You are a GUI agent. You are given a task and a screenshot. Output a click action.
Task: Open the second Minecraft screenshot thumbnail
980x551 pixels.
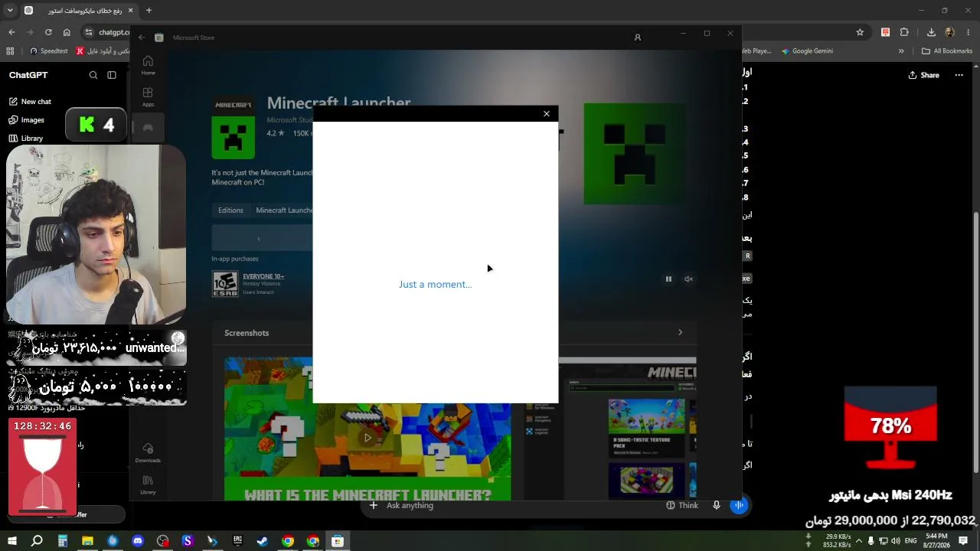[x=628, y=429]
